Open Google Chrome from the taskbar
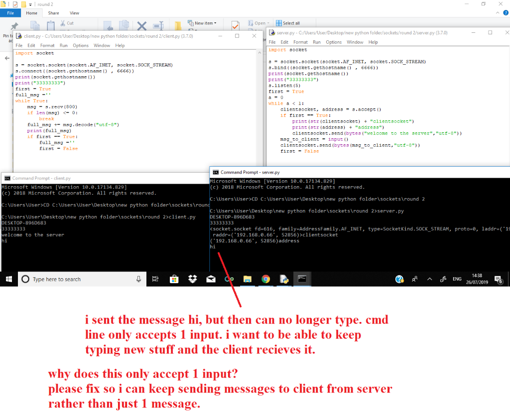This screenshot has height=420, width=510. coord(265,279)
